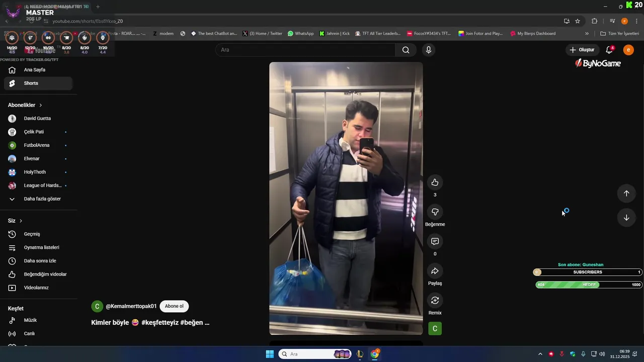Expand Daha fazla göster in subscriptions

coord(38,199)
